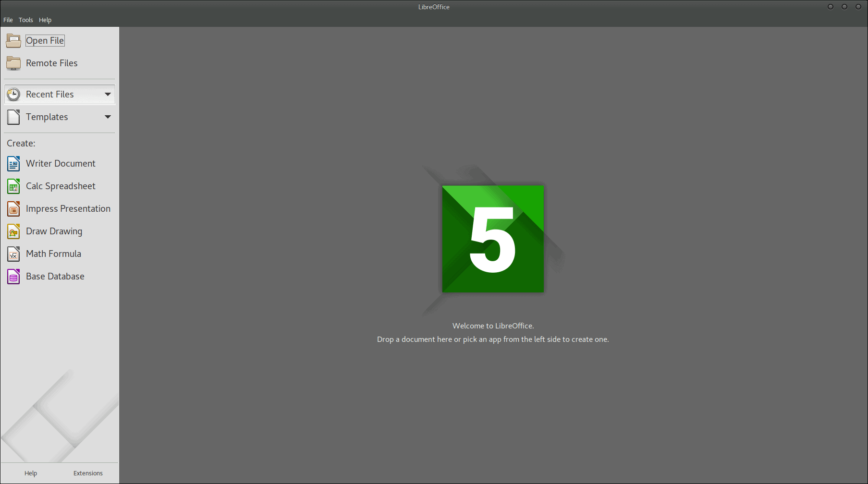Click the Open File link

coord(45,40)
